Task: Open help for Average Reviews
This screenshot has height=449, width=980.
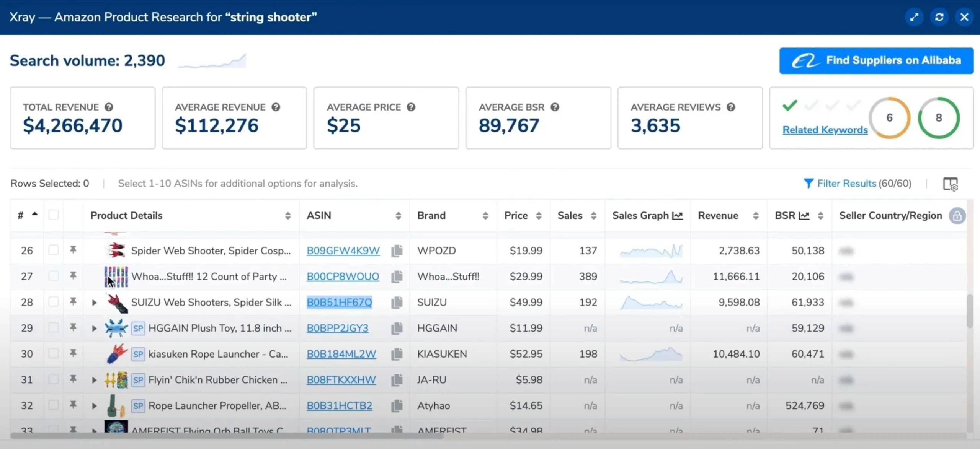Action: click(x=731, y=107)
